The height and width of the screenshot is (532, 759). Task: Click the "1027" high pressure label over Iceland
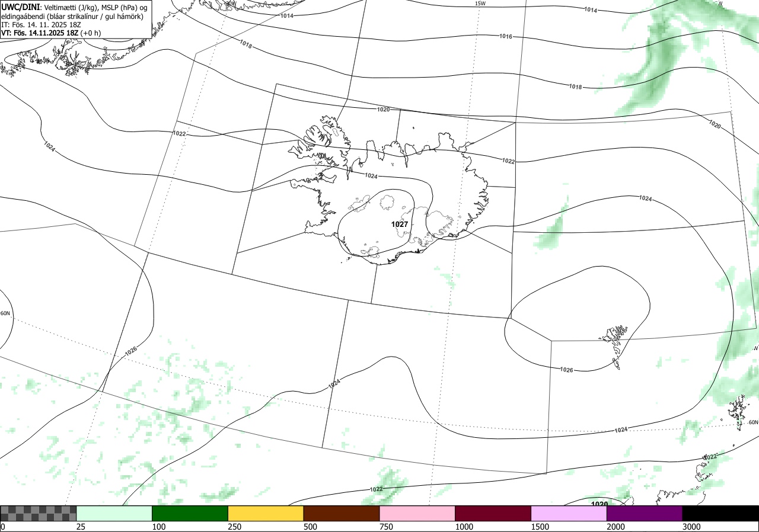click(x=400, y=225)
